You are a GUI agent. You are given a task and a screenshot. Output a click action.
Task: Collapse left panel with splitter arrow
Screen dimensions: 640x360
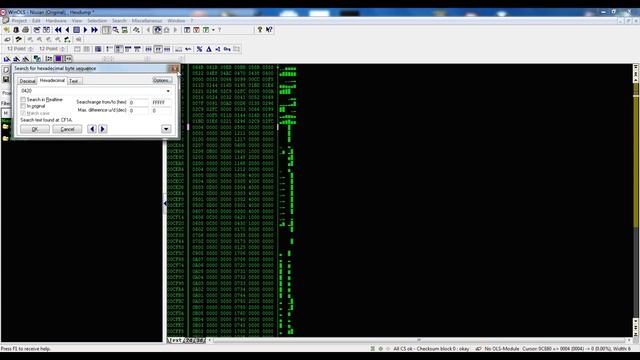click(x=165, y=203)
